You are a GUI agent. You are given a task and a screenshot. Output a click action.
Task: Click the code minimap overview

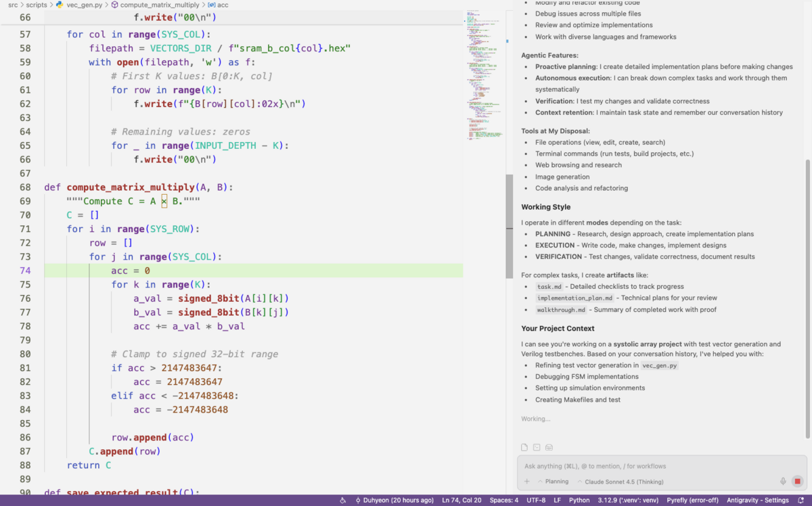coord(484,74)
